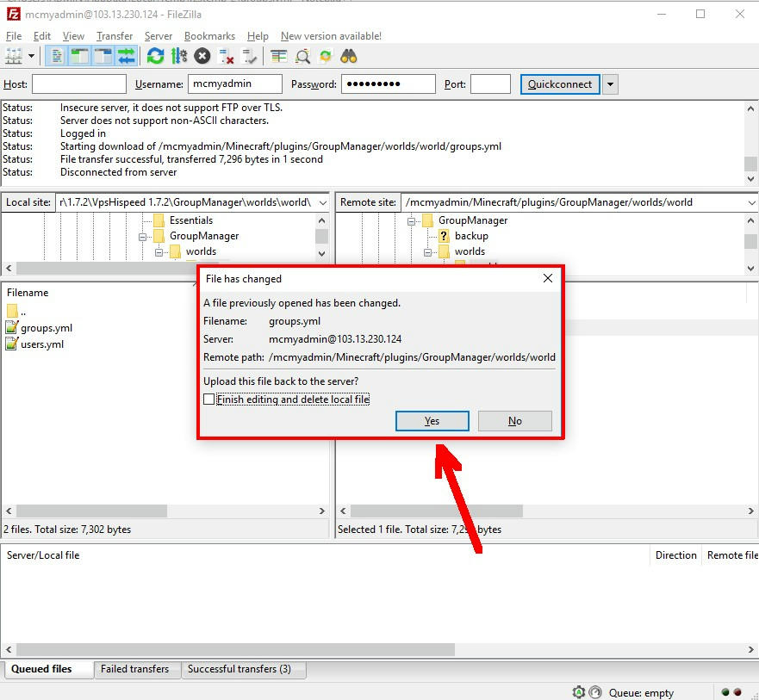Refresh file and folder lists
Image resolution: width=759 pixels, height=700 pixels.
coord(155,56)
